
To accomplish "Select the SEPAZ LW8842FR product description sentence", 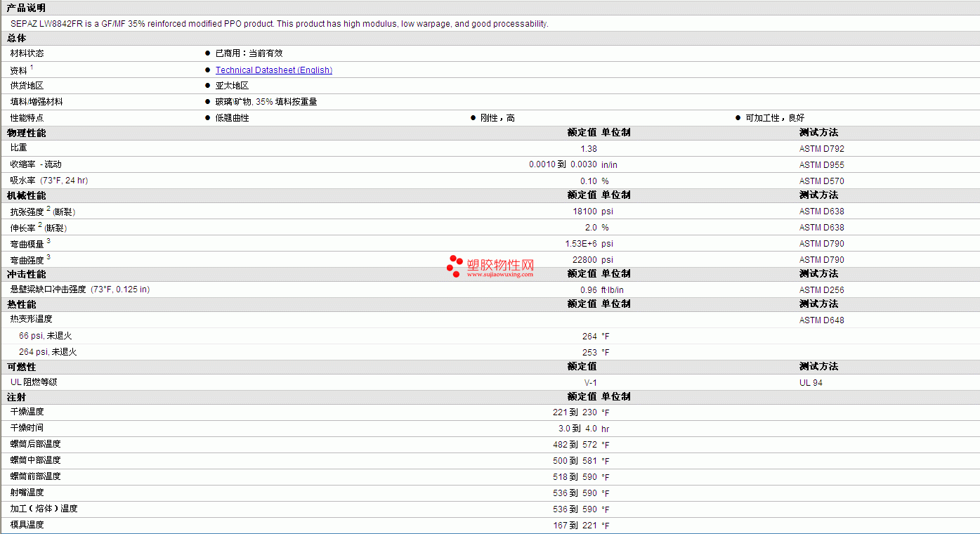I will pyautogui.click(x=280, y=24).
